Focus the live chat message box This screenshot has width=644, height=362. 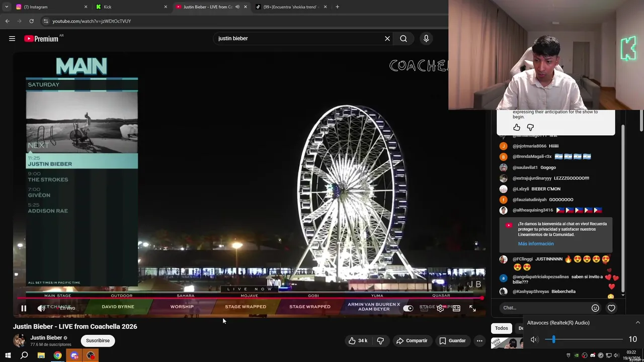[544, 308]
